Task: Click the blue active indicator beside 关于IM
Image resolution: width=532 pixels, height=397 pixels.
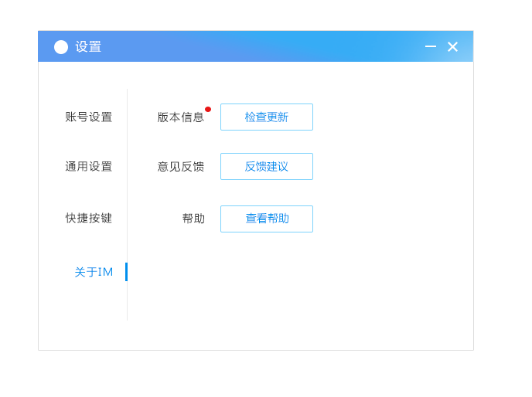Action: click(126, 272)
